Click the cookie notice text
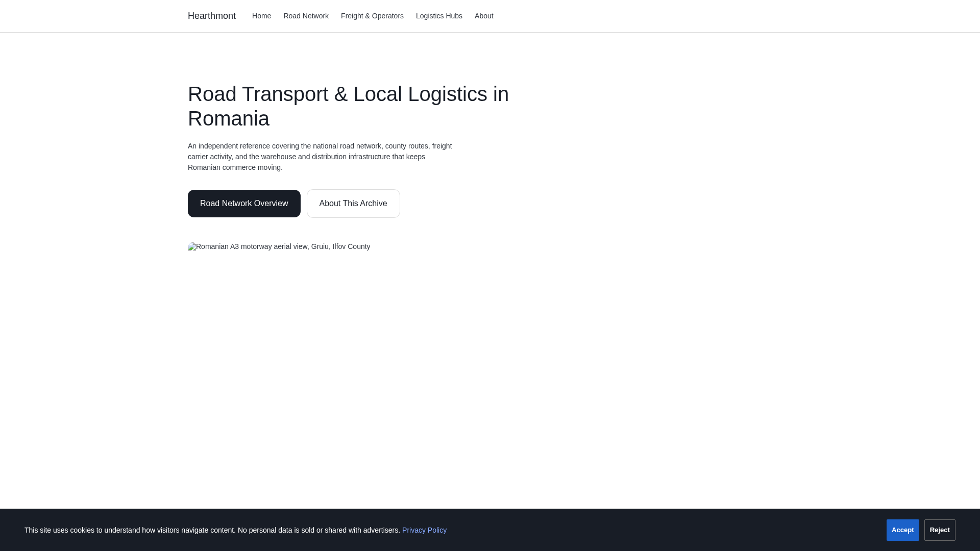 [212, 530]
